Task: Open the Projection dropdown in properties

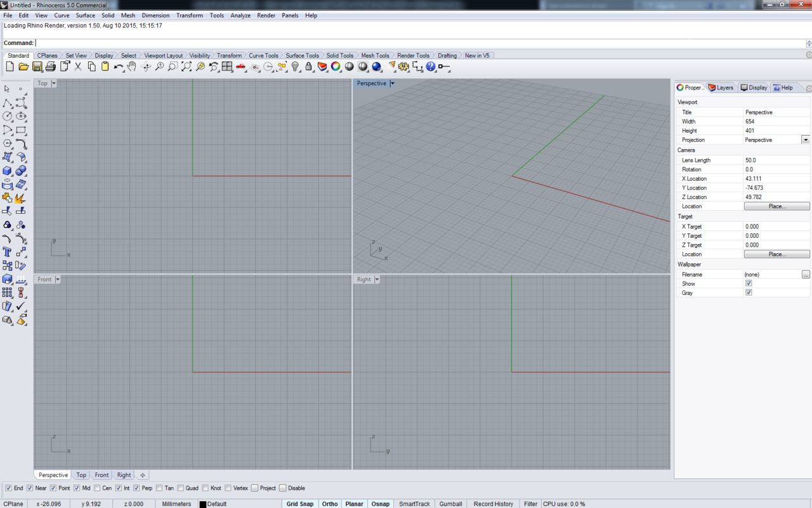Action: point(805,140)
